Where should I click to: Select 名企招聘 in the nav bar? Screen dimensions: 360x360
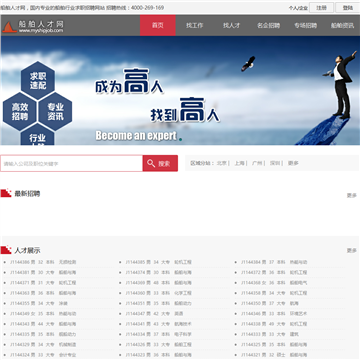click(x=269, y=25)
